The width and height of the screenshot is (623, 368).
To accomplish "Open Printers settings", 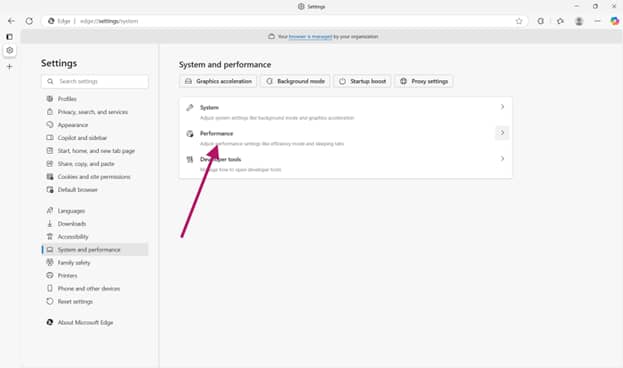I will pos(95,276).
